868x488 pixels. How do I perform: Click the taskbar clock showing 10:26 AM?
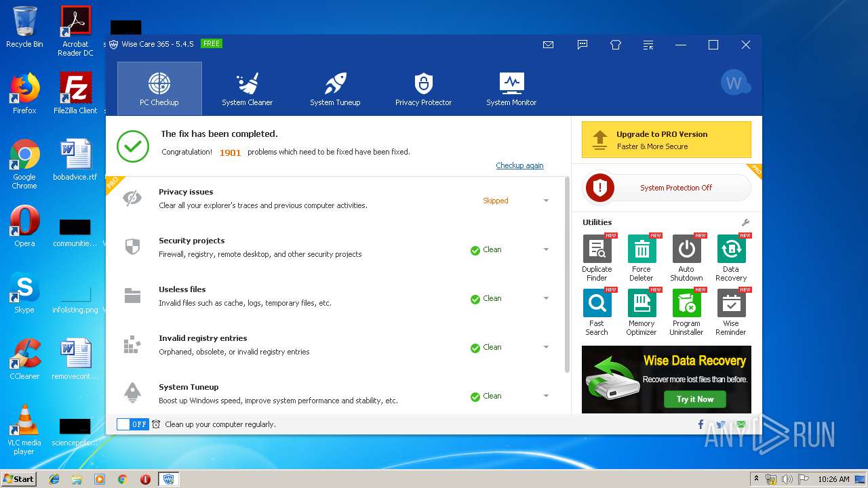pos(833,479)
